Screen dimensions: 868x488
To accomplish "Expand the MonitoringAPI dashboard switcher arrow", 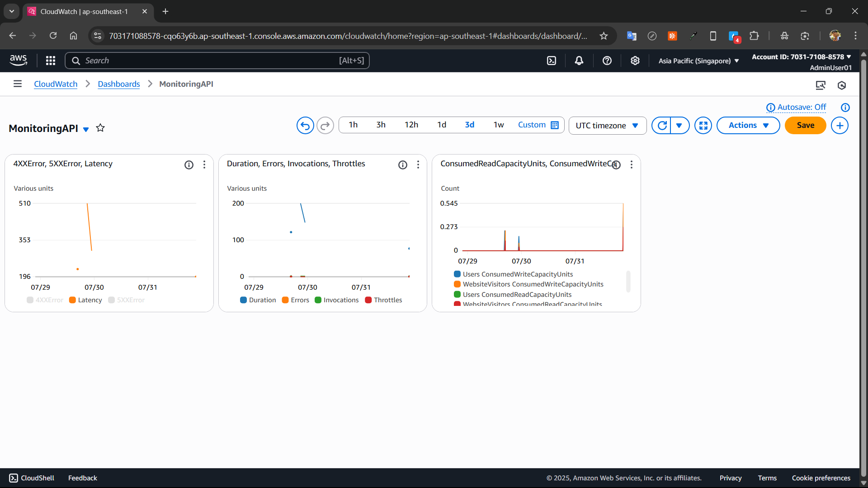I will click(x=86, y=129).
